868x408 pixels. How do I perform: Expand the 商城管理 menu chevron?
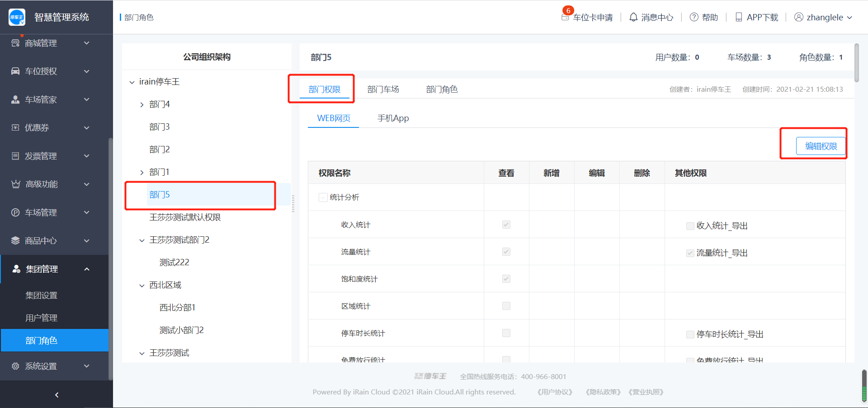coord(87,43)
